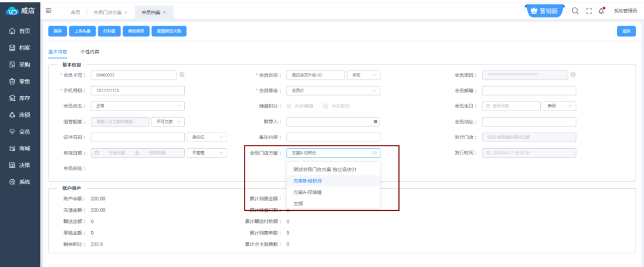This screenshot has width=644, height=267.
Task: Click the 保存 button
Action: (x=57, y=30)
